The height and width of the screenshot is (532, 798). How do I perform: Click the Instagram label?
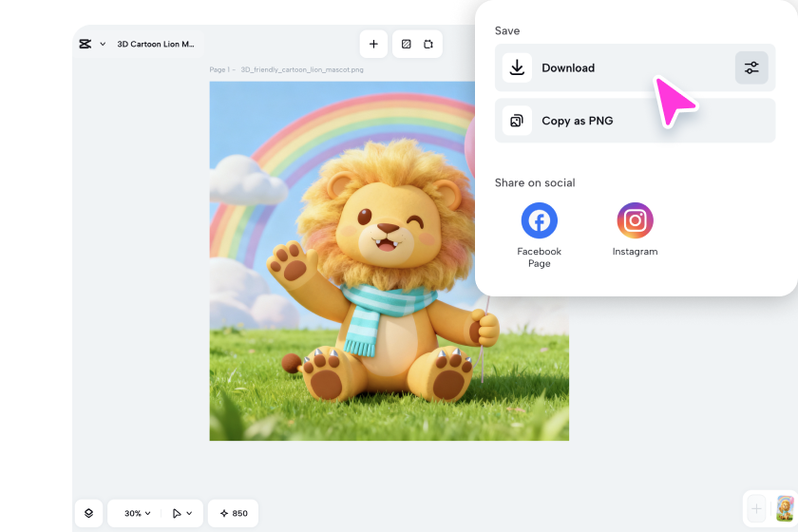point(636,252)
